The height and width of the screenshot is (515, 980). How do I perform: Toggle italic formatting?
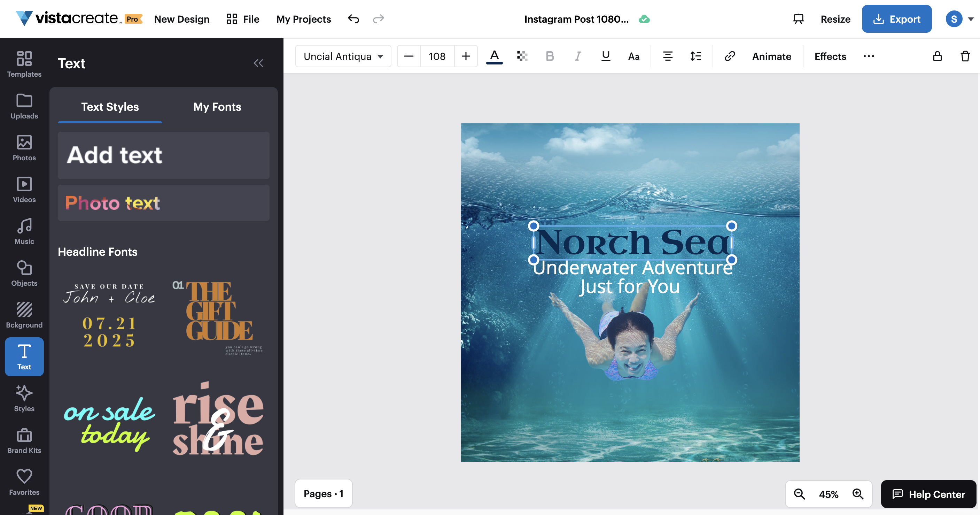(x=577, y=56)
